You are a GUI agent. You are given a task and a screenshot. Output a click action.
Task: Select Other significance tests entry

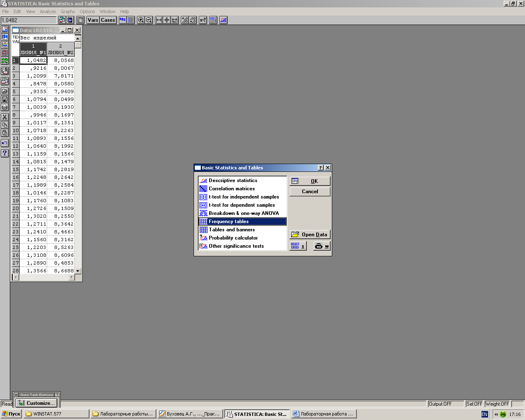coord(242,246)
